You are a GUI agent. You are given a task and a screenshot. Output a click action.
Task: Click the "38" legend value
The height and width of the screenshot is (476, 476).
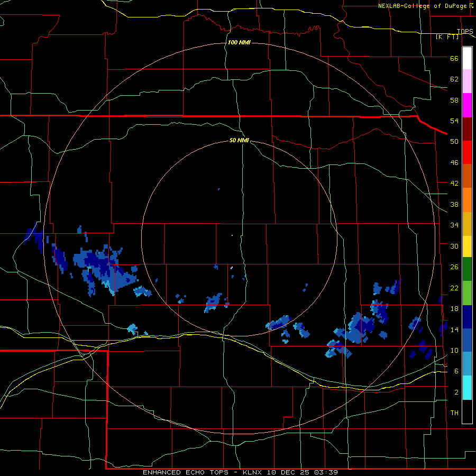click(x=454, y=204)
